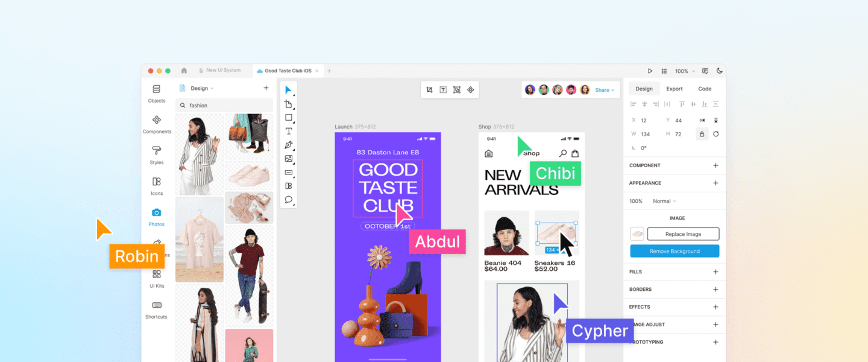Click the fashion search field
Viewport: 868px width, 362px height.
click(x=225, y=106)
